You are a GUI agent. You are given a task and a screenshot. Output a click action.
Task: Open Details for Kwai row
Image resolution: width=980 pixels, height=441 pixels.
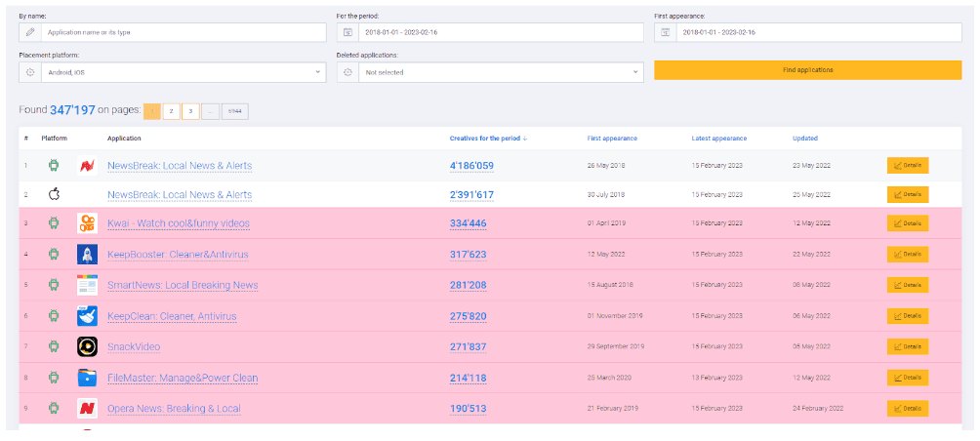tap(907, 223)
